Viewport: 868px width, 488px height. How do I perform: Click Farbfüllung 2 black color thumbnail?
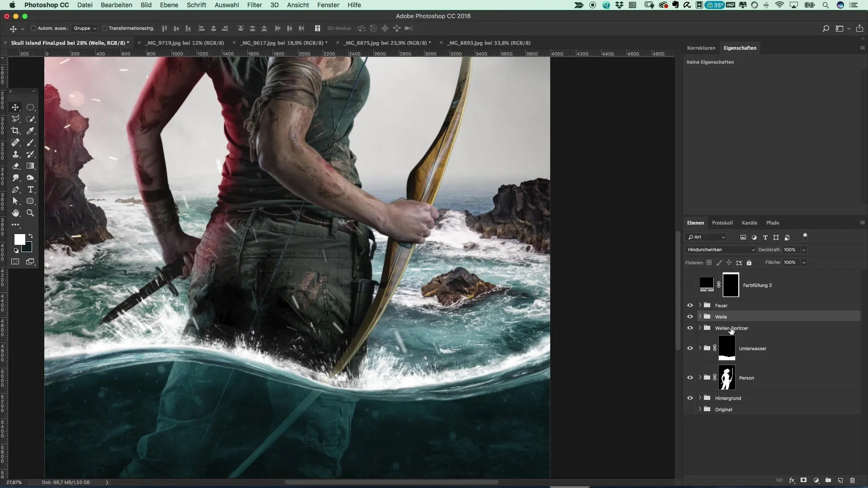[x=707, y=284]
